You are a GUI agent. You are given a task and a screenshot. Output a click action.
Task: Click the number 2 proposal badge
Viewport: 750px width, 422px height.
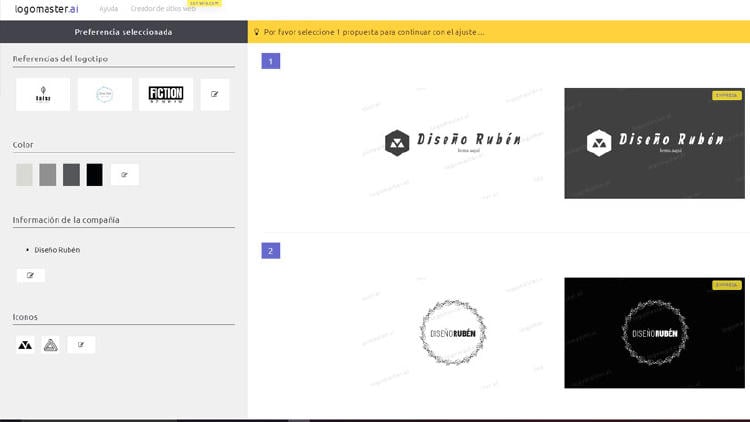tap(270, 250)
